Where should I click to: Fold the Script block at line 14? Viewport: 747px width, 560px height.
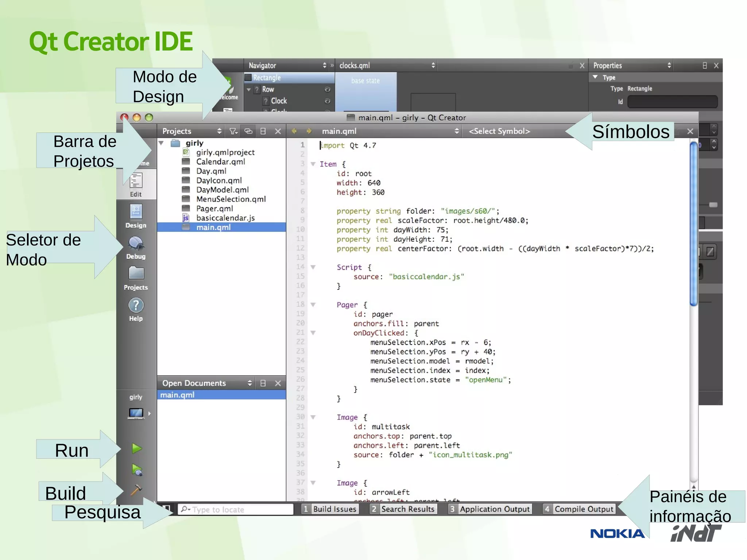(313, 267)
